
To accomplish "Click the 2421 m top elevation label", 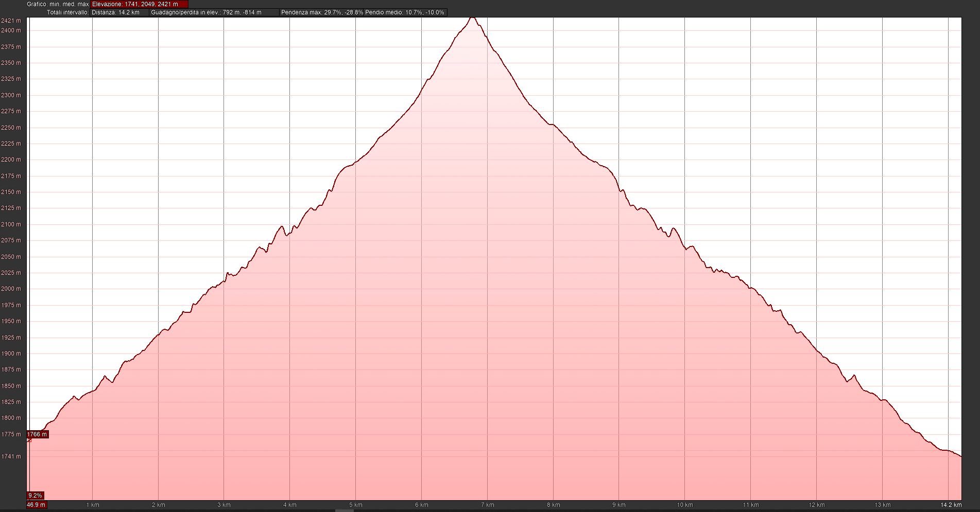I will point(11,21).
